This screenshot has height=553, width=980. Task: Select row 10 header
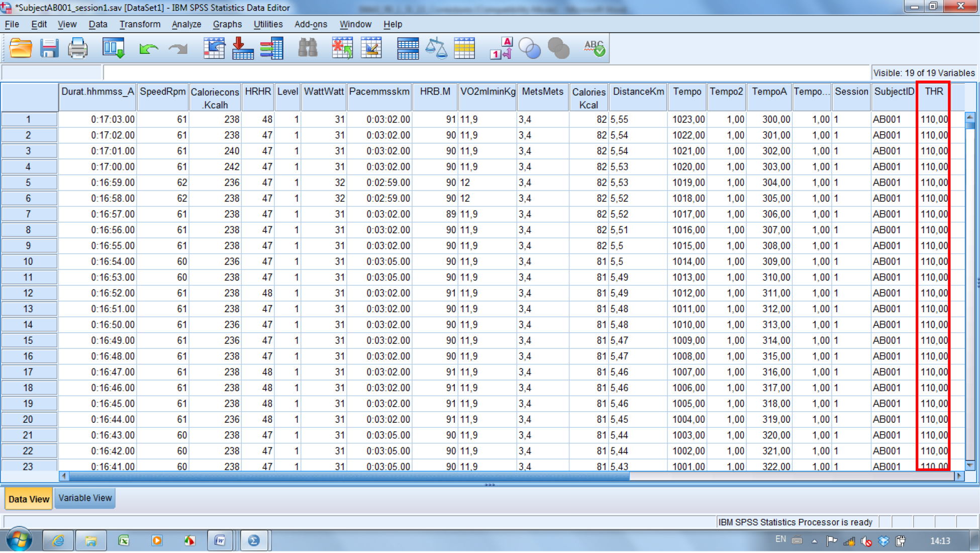pos(28,261)
